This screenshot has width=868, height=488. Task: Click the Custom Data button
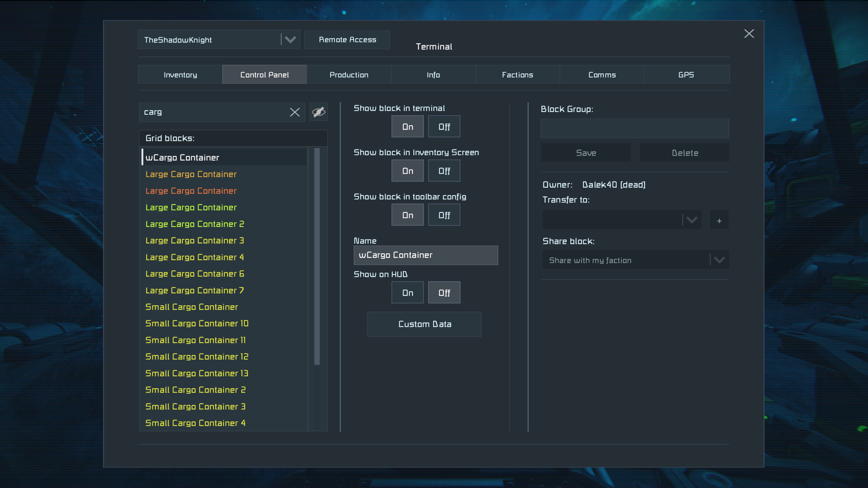(424, 324)
